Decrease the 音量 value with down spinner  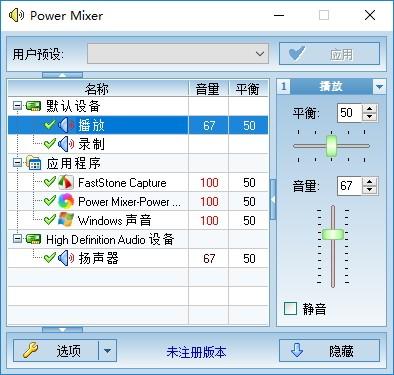pos(369,190)
